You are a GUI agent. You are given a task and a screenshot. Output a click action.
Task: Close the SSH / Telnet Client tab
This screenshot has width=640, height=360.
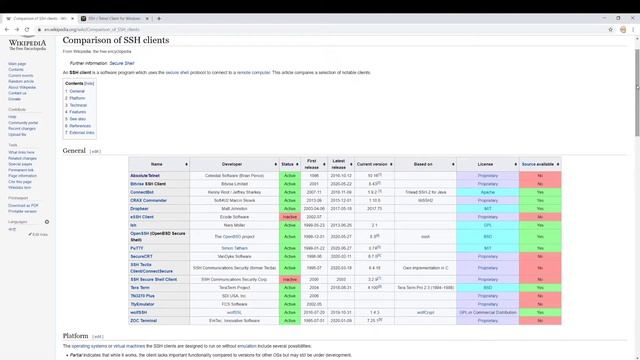point(147,18)
